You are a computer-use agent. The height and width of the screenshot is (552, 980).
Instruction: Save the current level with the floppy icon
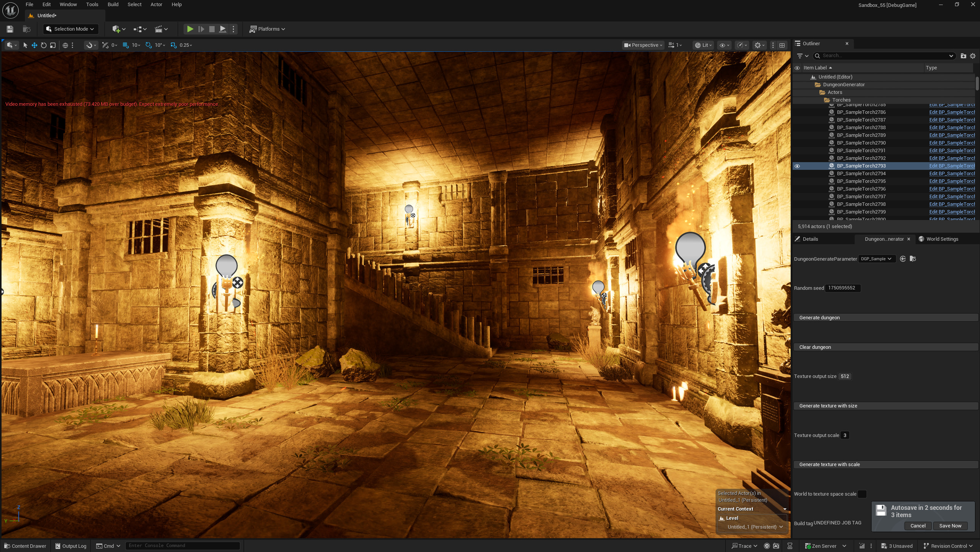[10, 29]
